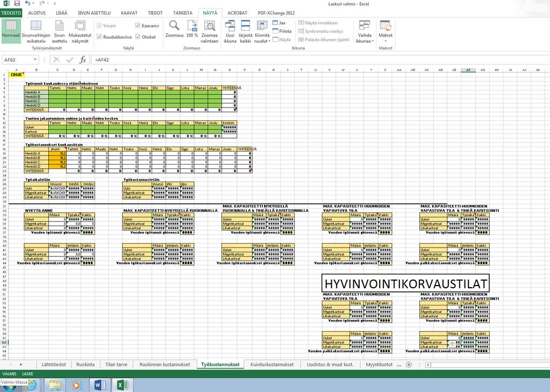Switch to Word in the taskbar
This screenshot has height=392, width=550.
[x=99, y=386]
